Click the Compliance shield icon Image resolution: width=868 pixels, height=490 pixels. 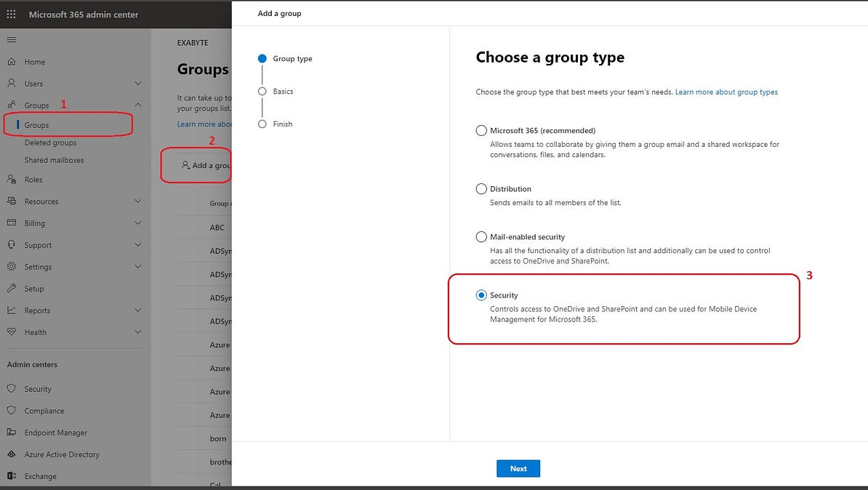(x=11, y=410)
